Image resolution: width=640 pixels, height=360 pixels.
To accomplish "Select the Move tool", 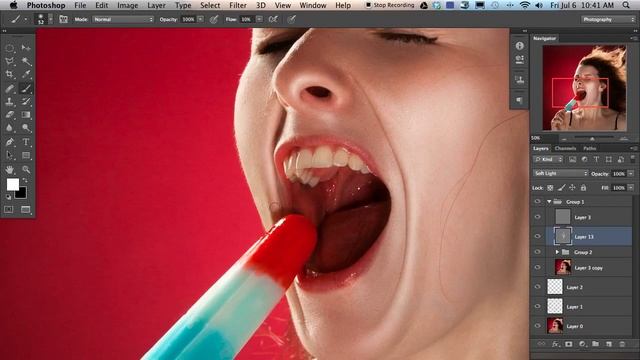I will pos(26,48).
